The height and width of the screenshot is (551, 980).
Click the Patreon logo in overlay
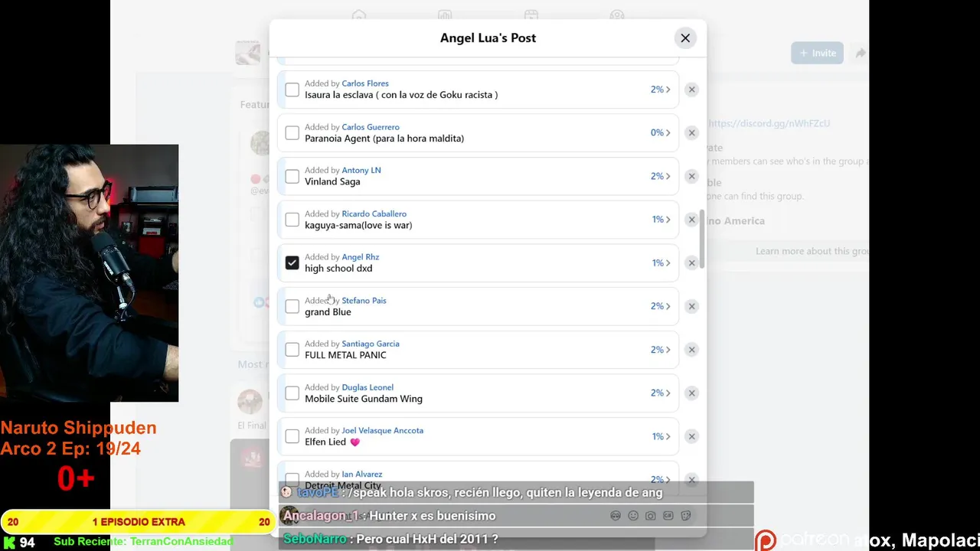click(x=766, y=541)
